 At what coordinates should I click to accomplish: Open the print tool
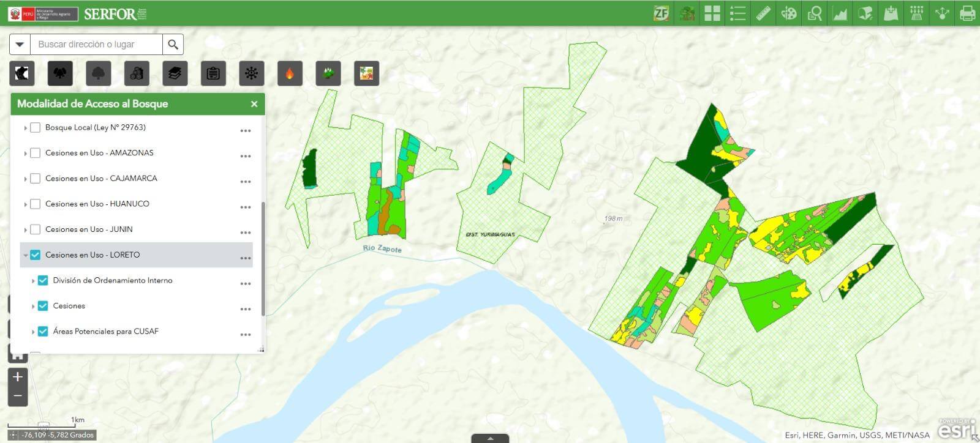[967, 13]
